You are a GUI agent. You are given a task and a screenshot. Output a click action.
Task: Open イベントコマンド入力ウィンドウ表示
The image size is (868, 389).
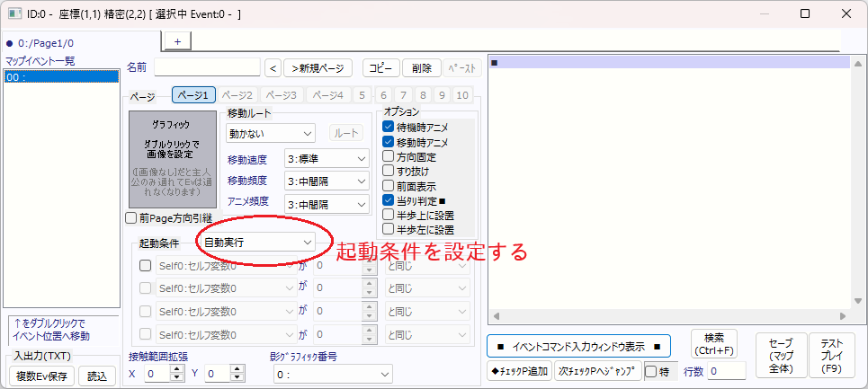(x=578, y=347)
